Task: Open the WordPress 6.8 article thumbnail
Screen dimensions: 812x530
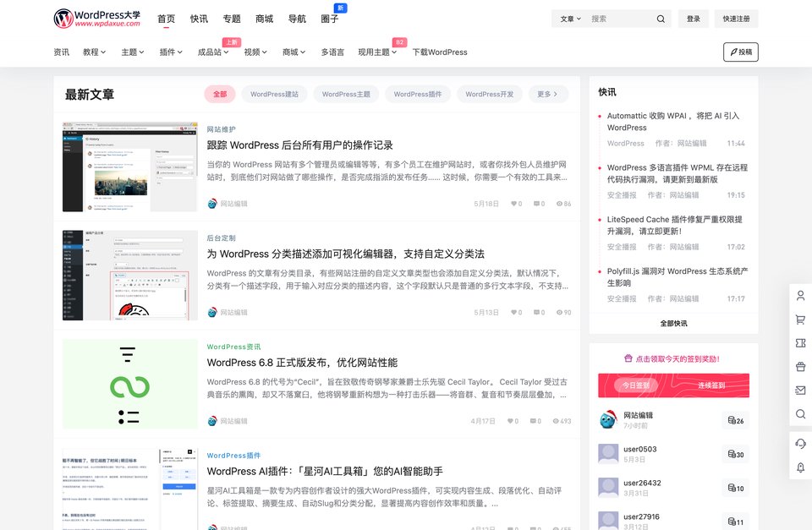Action: (x=129, y=384)
